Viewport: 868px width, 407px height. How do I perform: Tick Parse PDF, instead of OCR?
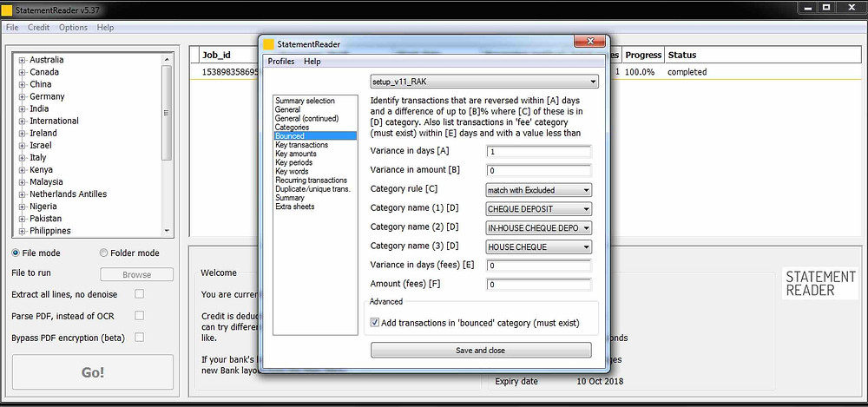140,316
